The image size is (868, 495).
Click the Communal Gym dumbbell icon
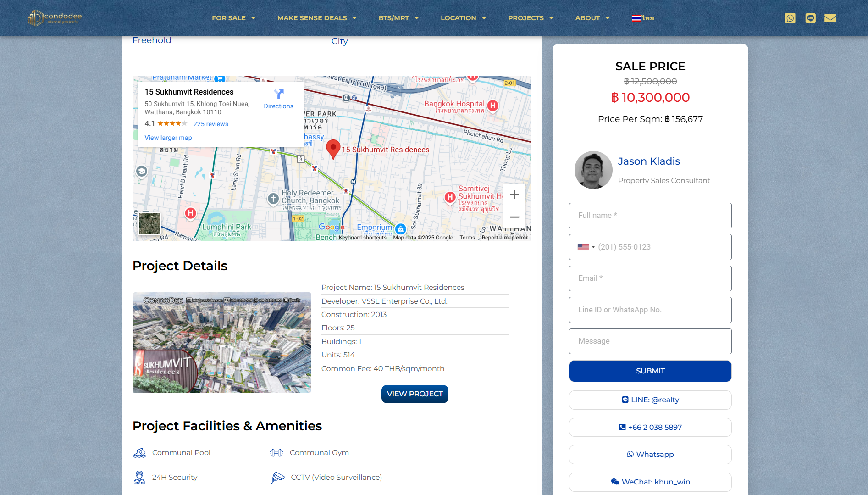(x=276, y=453)
